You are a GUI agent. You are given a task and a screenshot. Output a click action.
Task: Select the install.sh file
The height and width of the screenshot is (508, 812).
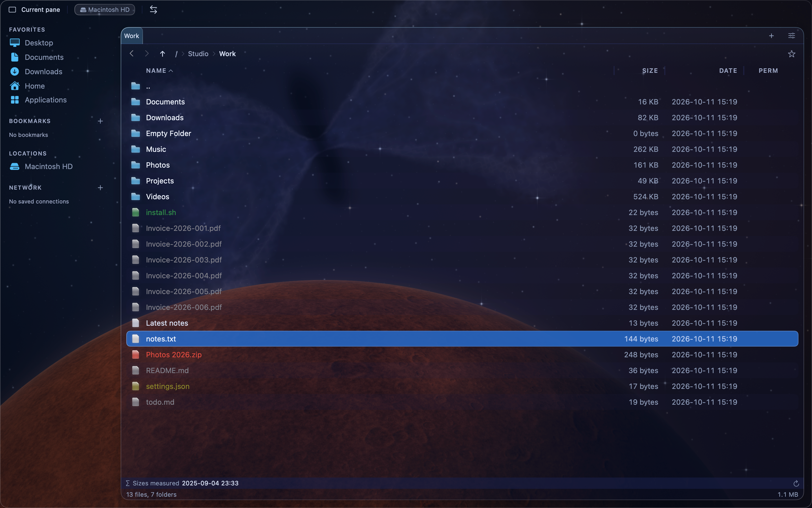coord(462,212)
